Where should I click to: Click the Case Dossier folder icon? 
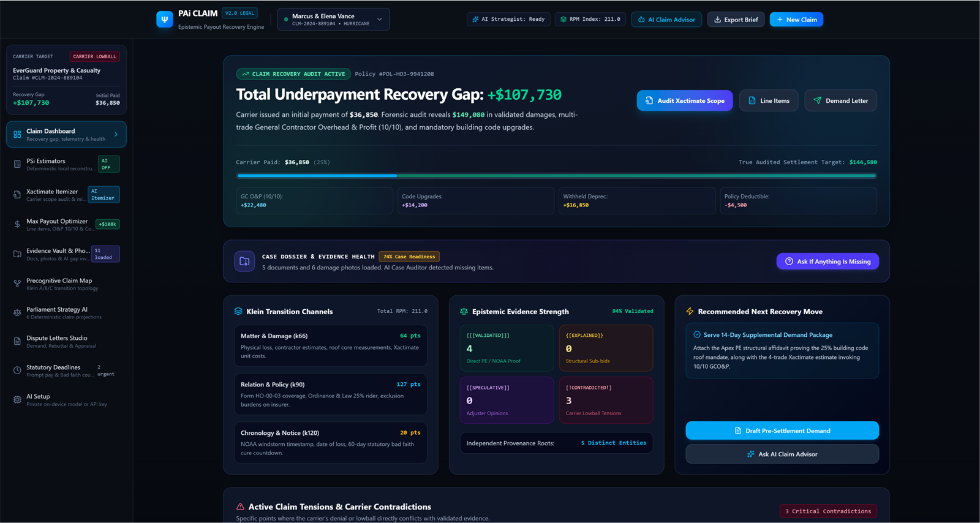(x=244, y=261)
